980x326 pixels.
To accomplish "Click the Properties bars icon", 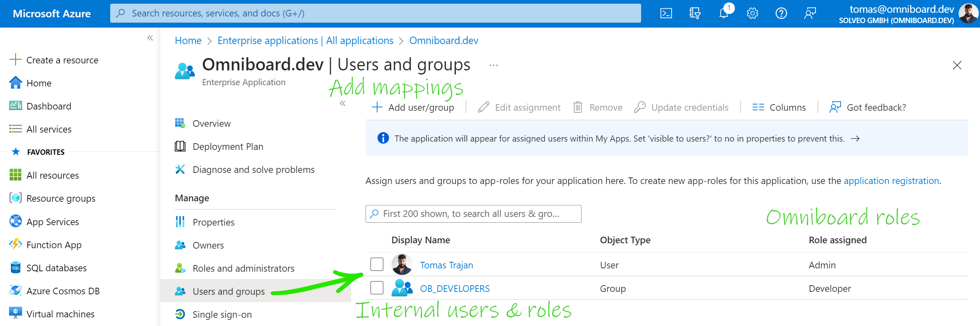I will (180, 222).
